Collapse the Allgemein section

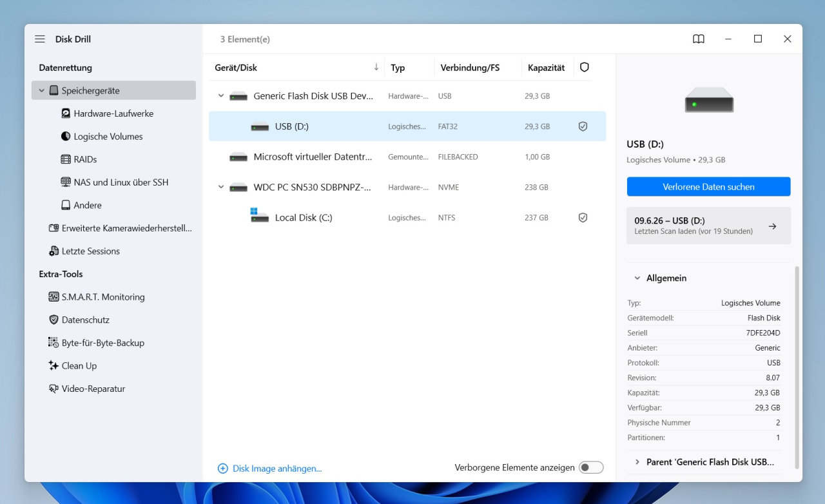pos(637,278)
